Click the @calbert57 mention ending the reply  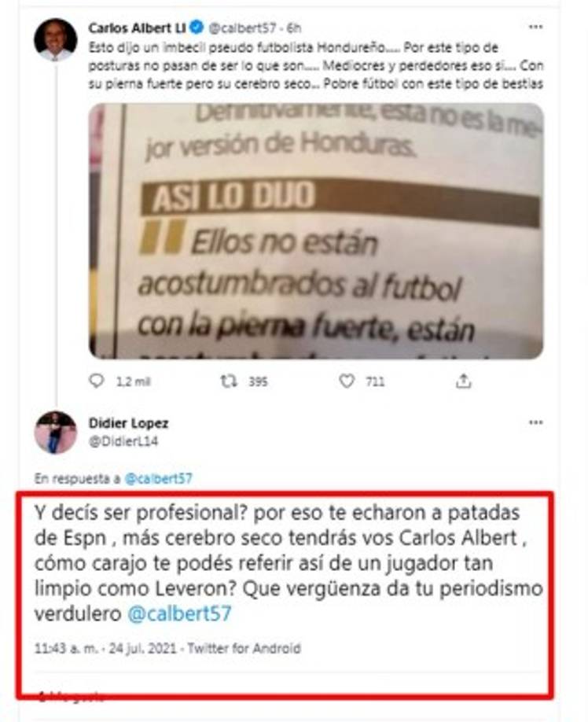click(x=179, y=613)
